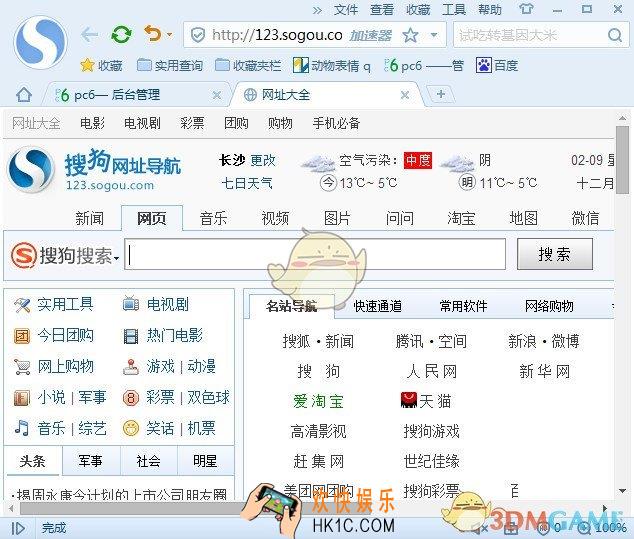Close the 网址大全 tab

coord(405,95)
